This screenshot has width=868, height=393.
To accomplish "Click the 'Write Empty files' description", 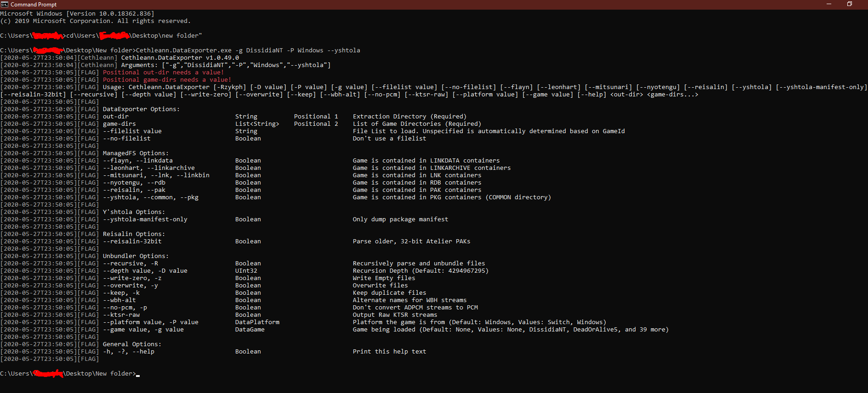I will tap(384, 278).
